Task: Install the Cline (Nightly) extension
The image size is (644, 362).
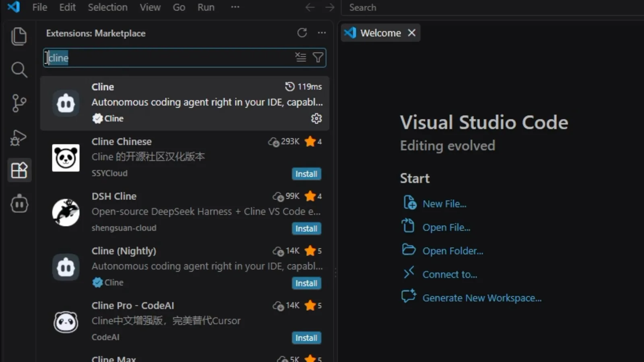Action: [x=306, y=283]
